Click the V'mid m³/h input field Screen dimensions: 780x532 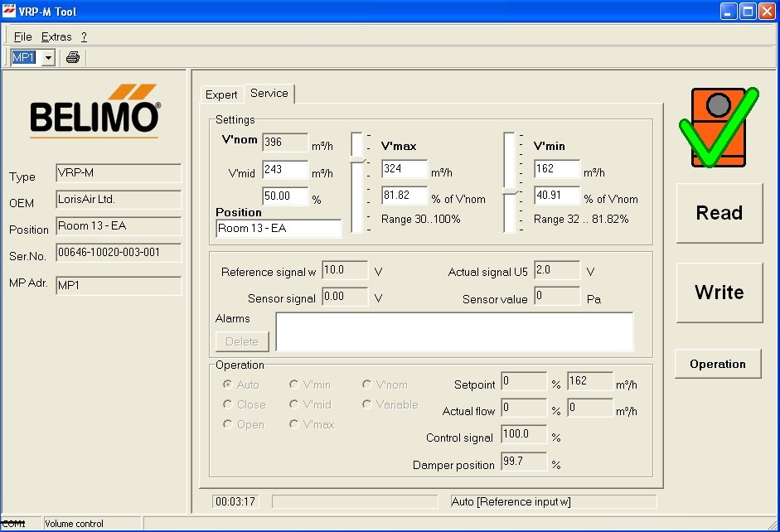[285, 170]
